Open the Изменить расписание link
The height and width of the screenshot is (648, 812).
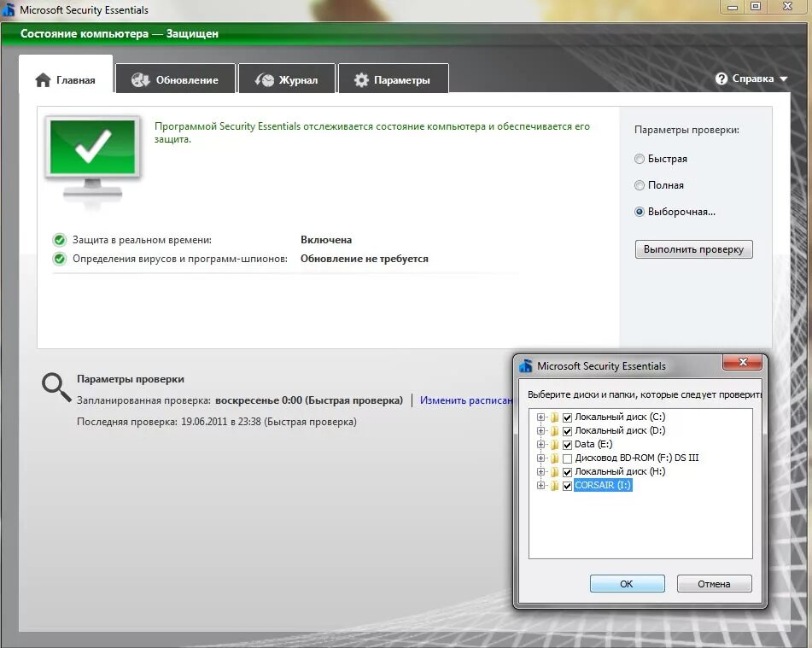coord(466,400)
